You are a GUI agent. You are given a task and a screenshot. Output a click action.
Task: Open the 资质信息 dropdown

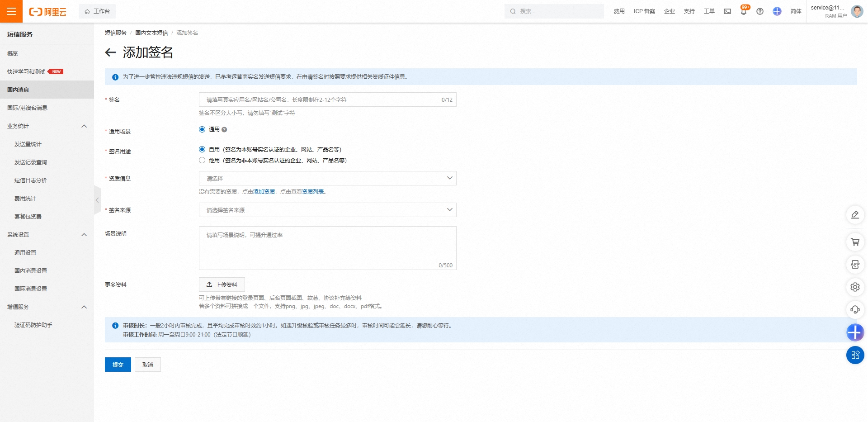tap(327, 178)
